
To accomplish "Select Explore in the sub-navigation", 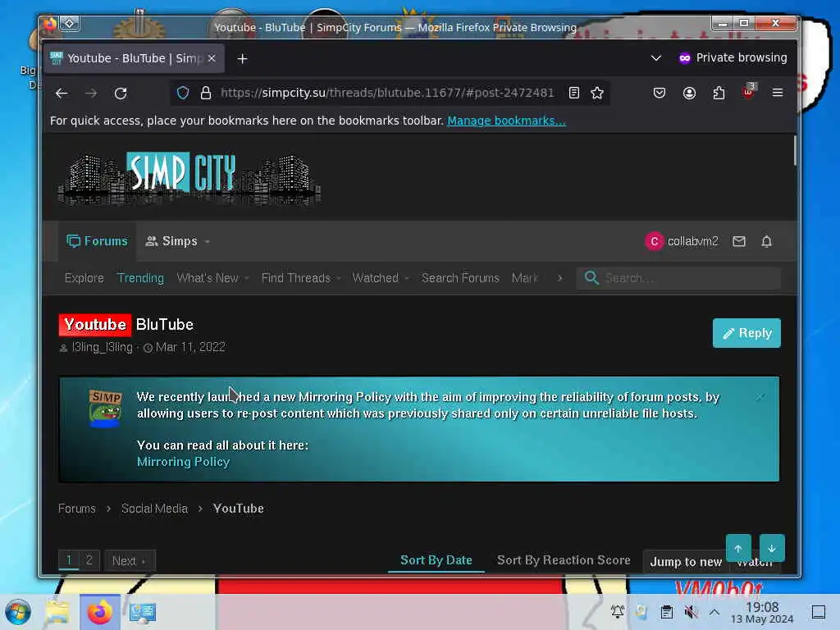I will 84,278.
